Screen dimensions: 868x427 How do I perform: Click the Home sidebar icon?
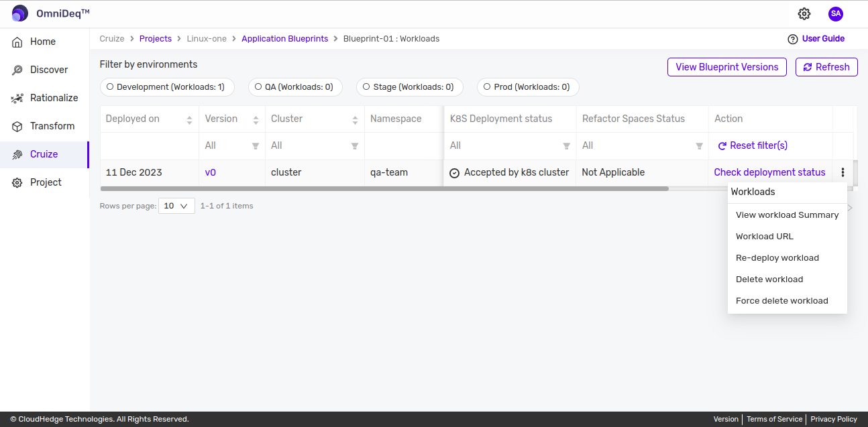point(17,42)
